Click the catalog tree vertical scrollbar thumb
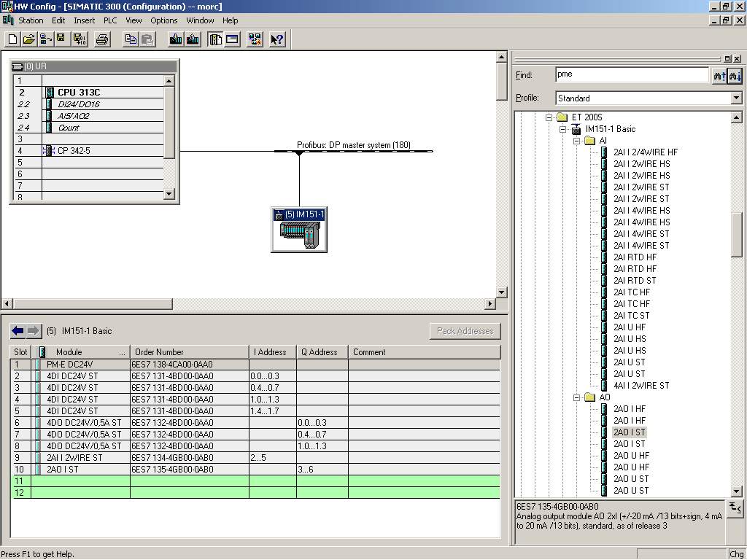This screenshot has height=560, width=747. 736,235
